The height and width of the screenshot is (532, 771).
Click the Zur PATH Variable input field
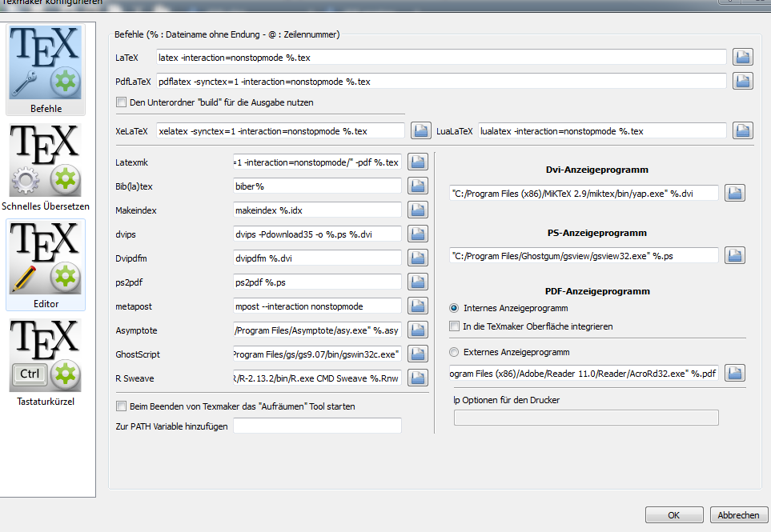315,425
